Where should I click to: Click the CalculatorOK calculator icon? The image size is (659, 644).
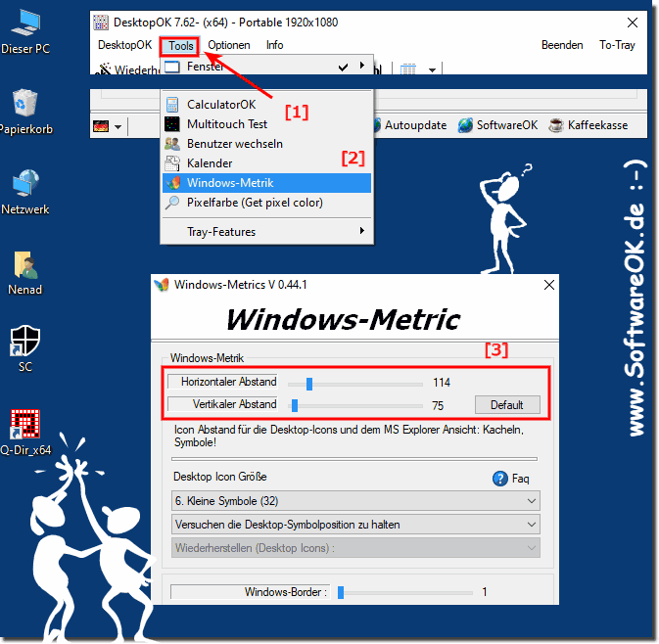coord(172,105)
